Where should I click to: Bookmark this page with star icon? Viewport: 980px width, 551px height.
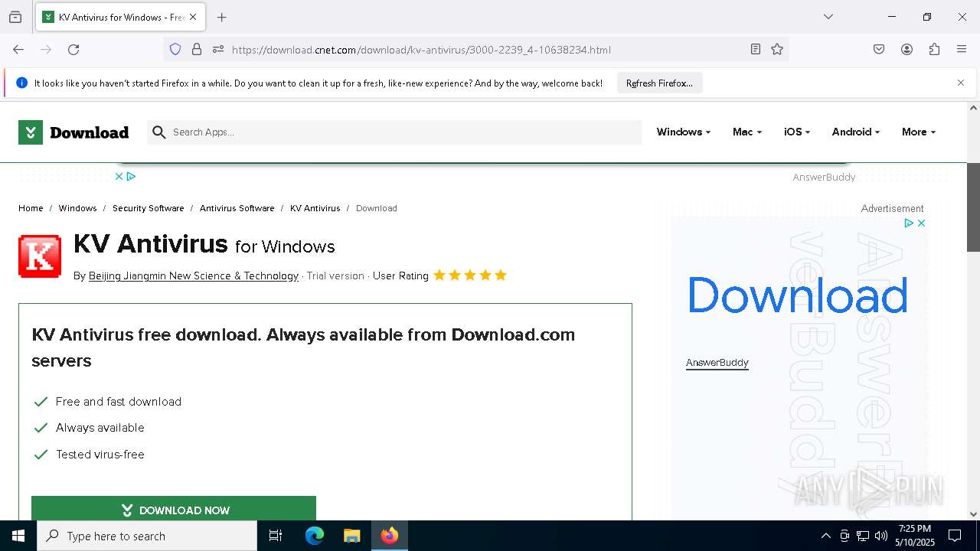click(777, 50)
